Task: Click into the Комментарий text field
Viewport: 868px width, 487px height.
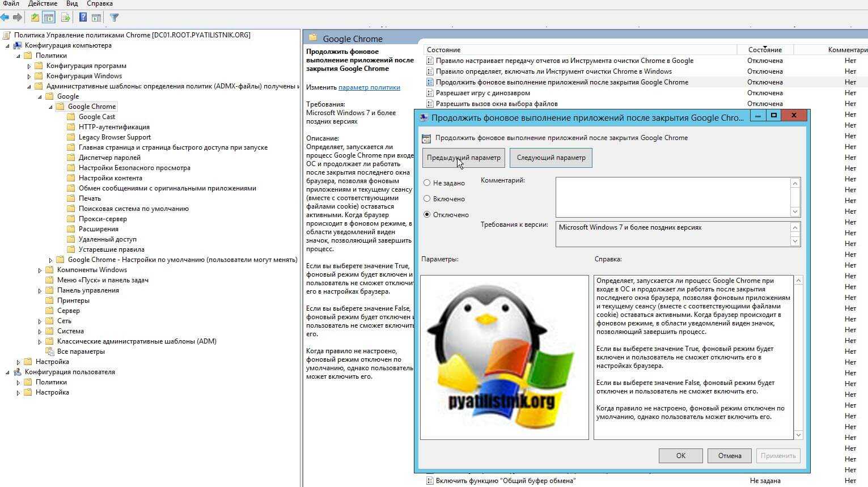Action: 673,197
